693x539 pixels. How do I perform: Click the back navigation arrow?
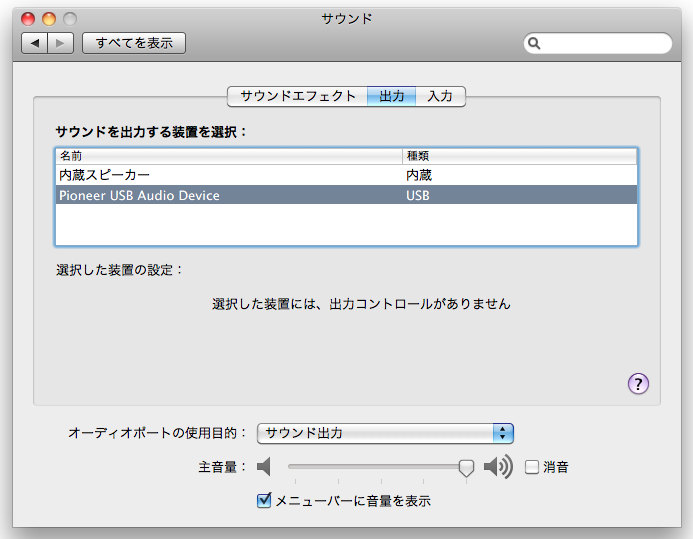pos(35,43)
